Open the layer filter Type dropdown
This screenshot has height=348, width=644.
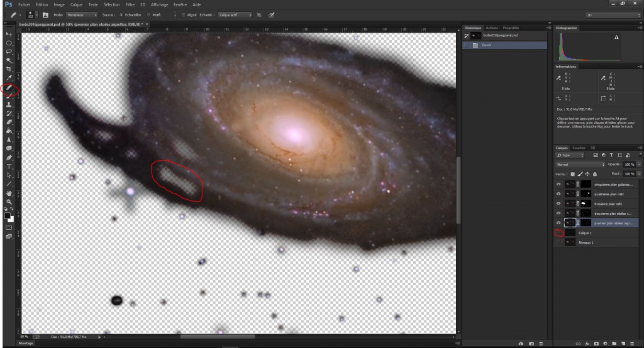pos(570,155)
